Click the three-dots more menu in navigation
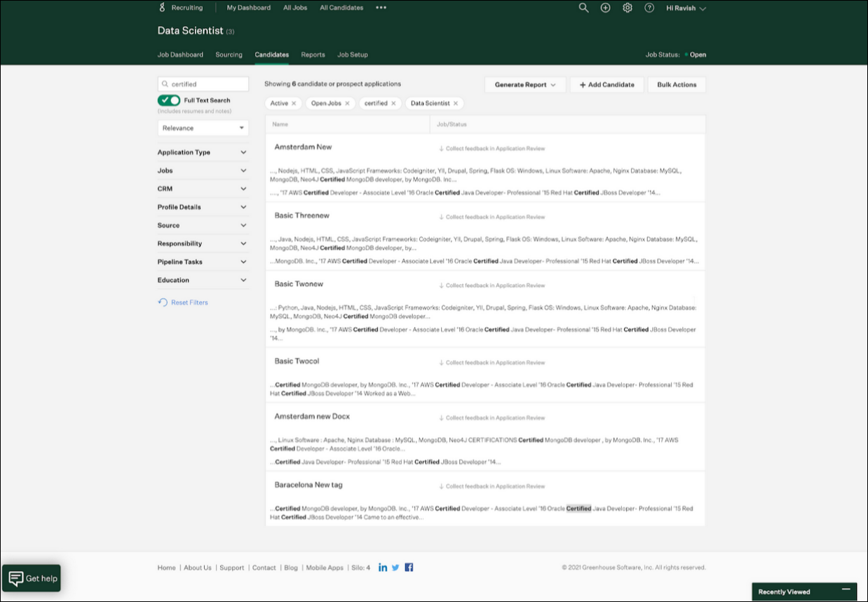868x602 pixels. 381,8
